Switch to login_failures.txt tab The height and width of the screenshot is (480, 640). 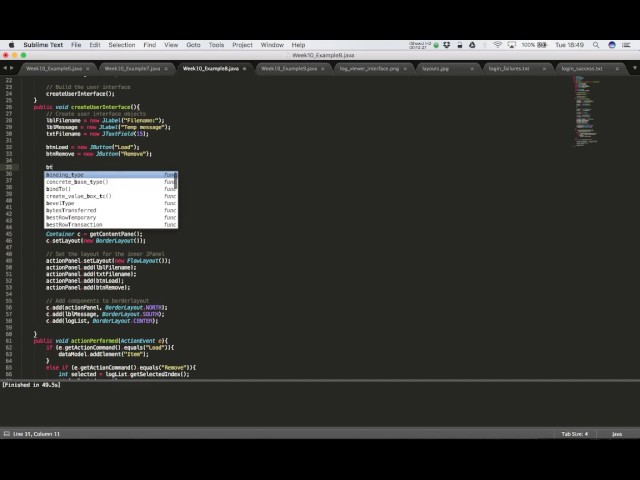pos(509,69)
